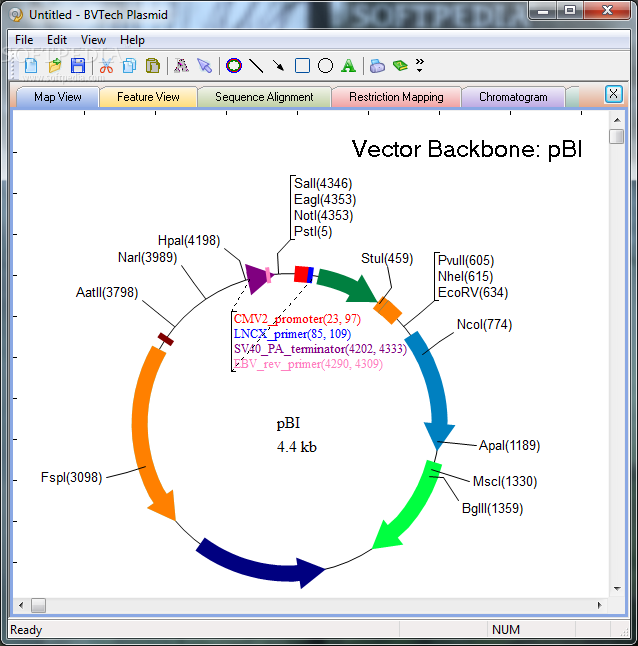Select the 'Vector Backbone: pBI' title text
The image size is (638, 646).
[x=467, y=149]
